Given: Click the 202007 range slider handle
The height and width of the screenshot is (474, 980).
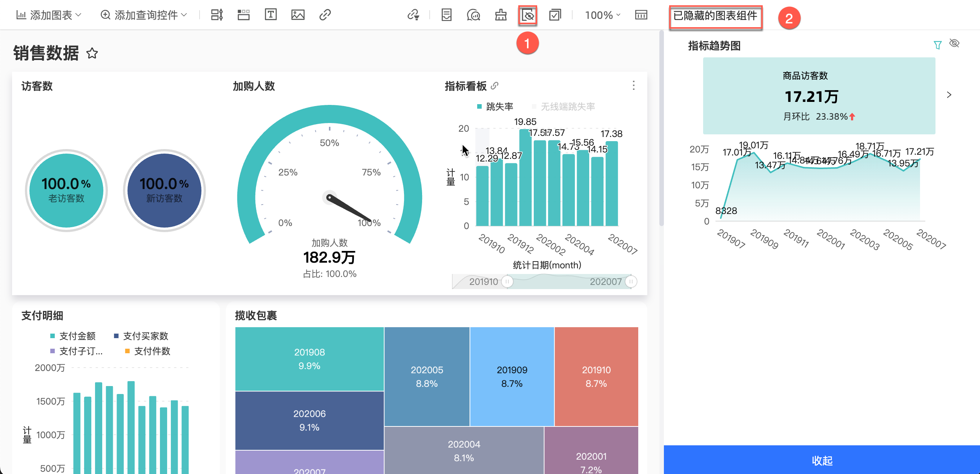Looking at the screenshot, I should (x=631, y=282).
